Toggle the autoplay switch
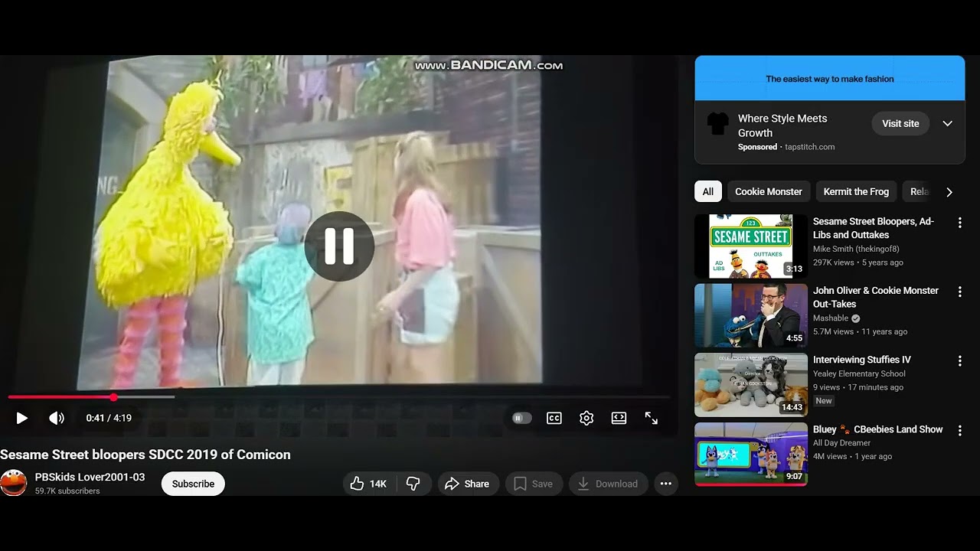Viewport: 980px width, 551px height. point(521,418)
